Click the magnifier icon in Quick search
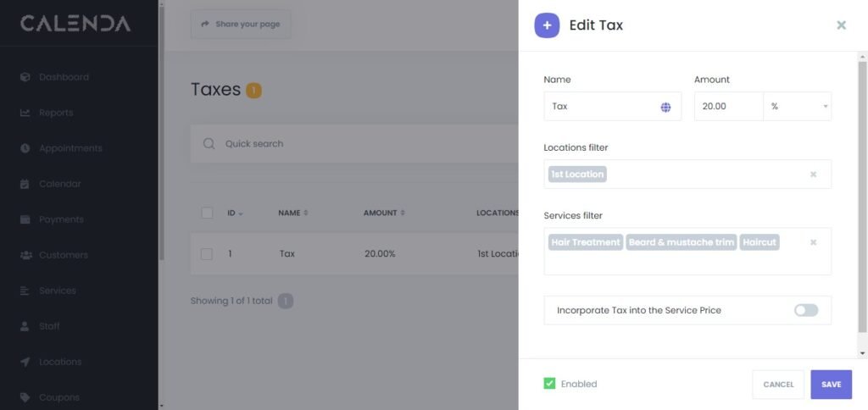The height and width of the screenshot is (410, 868). (x=209, y=144)
